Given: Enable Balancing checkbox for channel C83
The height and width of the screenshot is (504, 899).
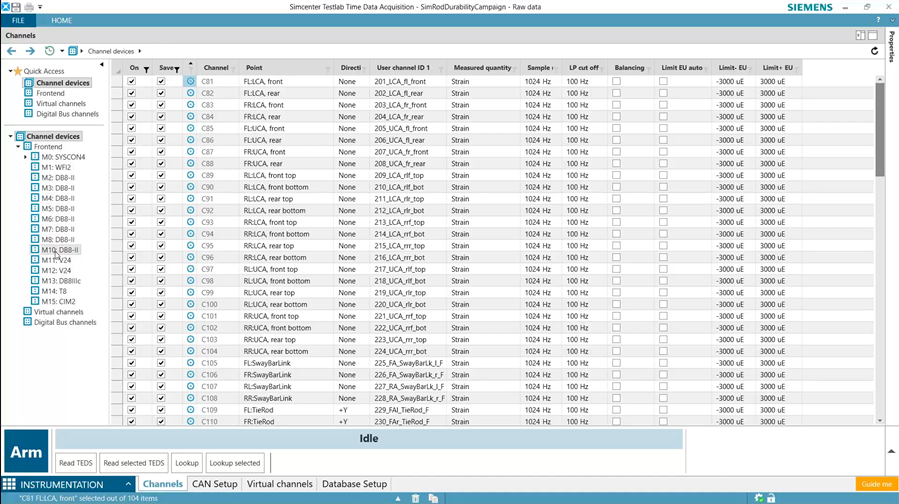Looking at the screenshot, I should click(616, 105).
